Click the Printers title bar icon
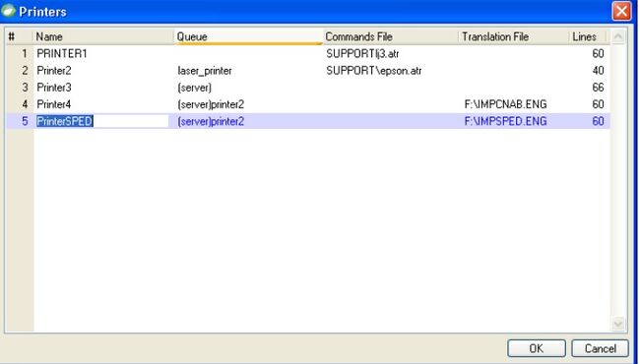The width and height of the screenshot is (640, 364). [8, 11]
